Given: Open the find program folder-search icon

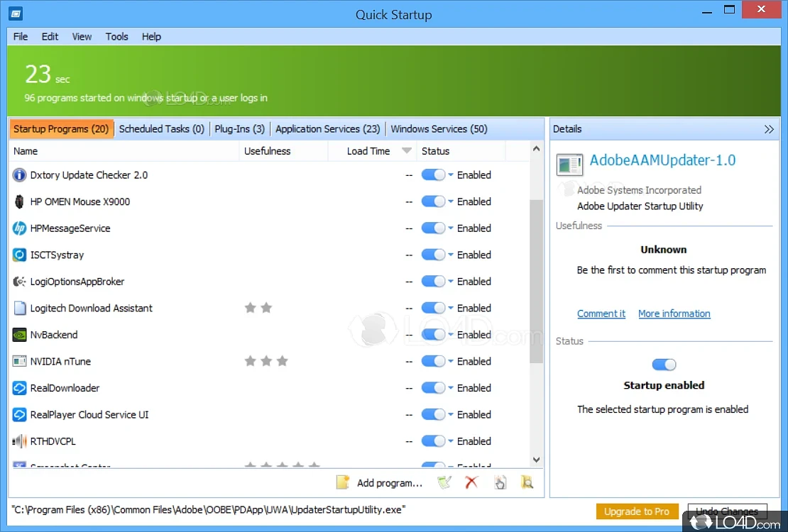Looking at the screenshot, I should pyautogui.click(x=527, y=482).
